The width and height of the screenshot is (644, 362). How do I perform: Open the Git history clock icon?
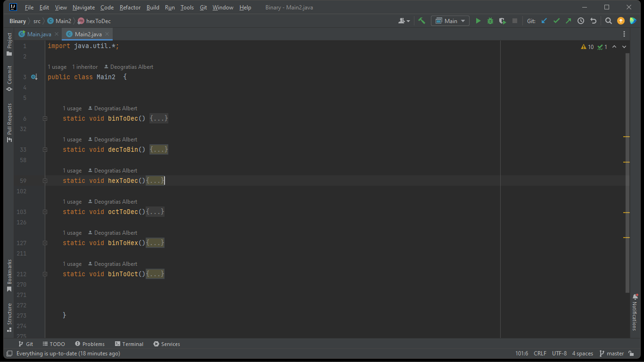pos(580,21)
